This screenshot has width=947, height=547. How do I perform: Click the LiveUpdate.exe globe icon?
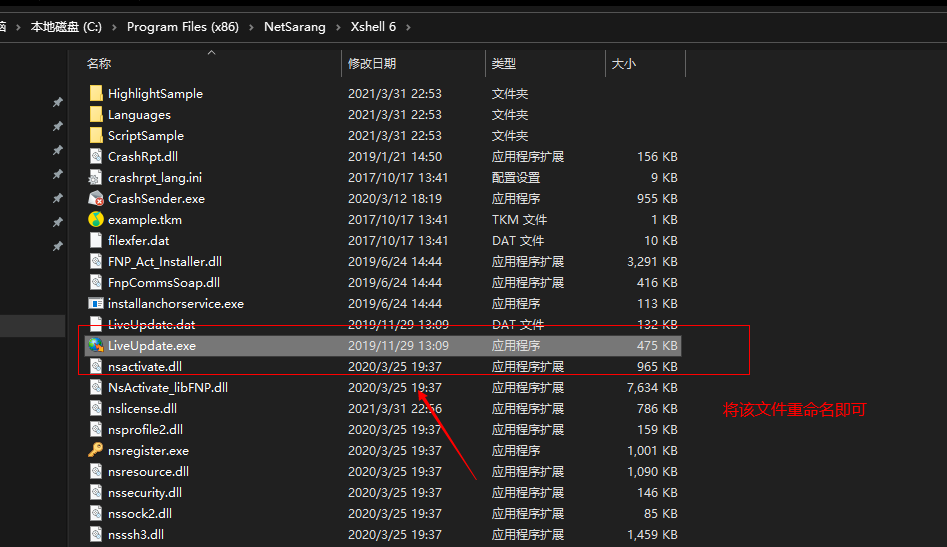point(95,345)
